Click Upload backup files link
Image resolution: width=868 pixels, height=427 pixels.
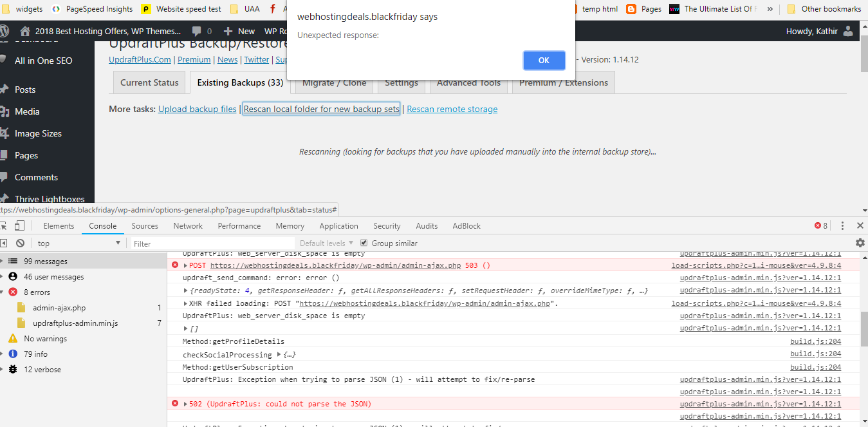[x=198, y=109]
